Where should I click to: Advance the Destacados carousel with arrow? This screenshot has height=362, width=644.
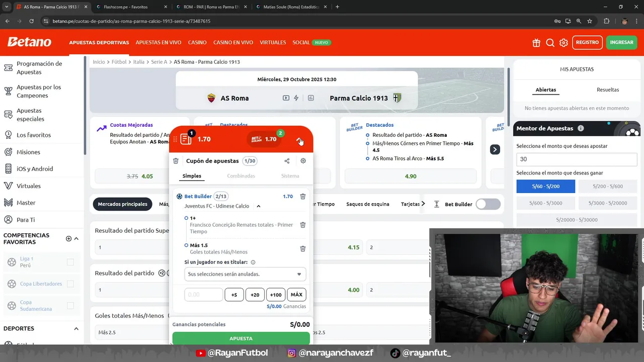click(x=495, y=149)
